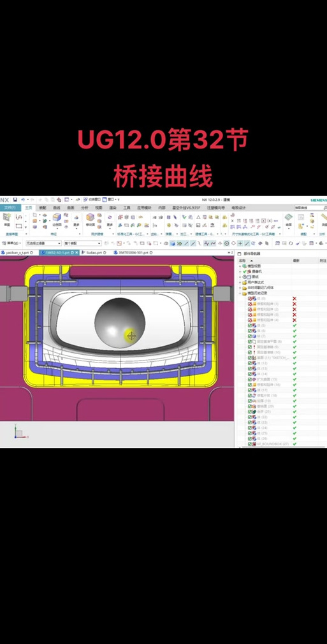Viewport: 327px width, 644px height.
Task: Expand the 模型视图 model views node
Action: coord(240,266)
